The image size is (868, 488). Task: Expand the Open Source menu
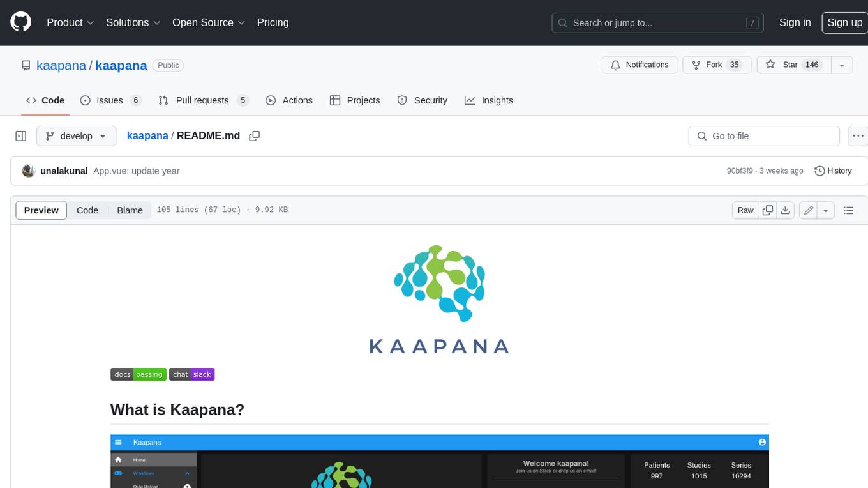209,22
